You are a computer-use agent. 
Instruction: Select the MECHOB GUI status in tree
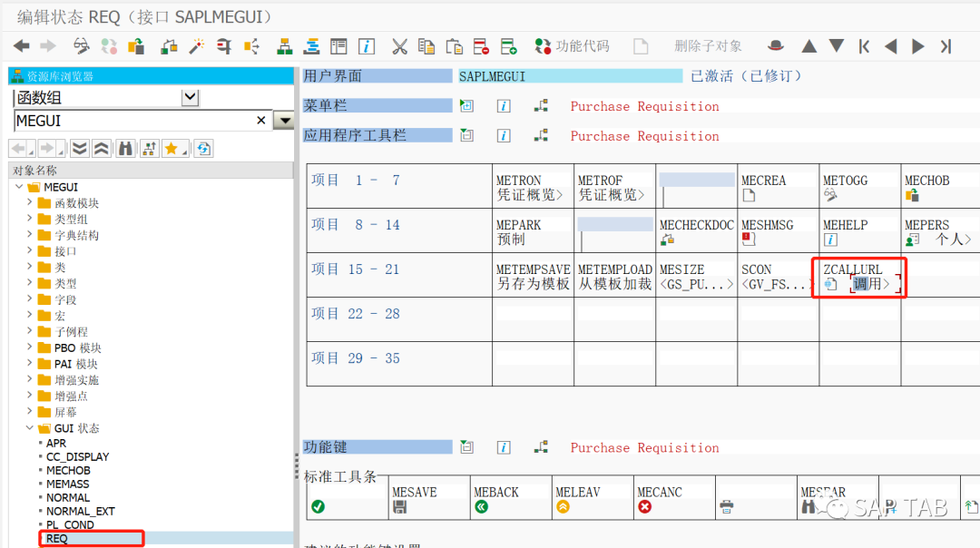68,471
